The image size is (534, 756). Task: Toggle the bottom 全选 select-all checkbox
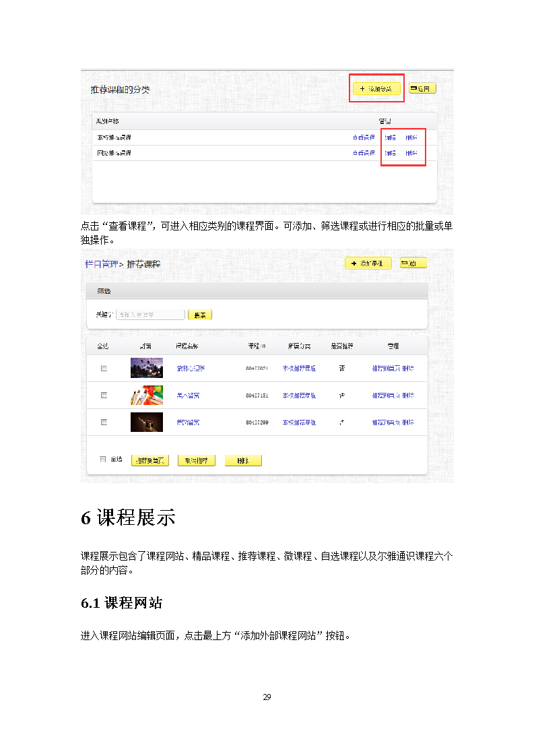[102, 459]
